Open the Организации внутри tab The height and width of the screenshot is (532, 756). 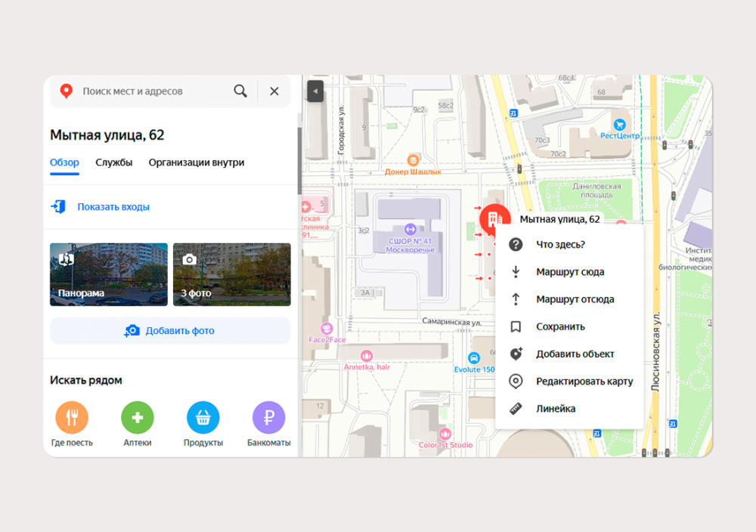point(197,162)
